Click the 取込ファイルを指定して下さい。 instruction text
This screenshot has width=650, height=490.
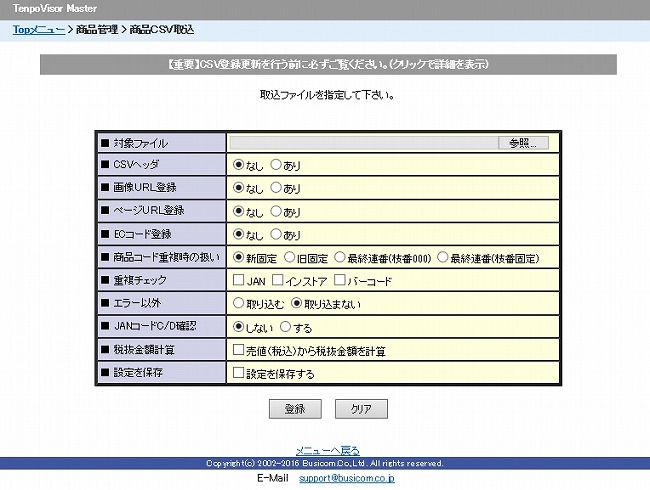pyautogui.click(x=327, y=95)
